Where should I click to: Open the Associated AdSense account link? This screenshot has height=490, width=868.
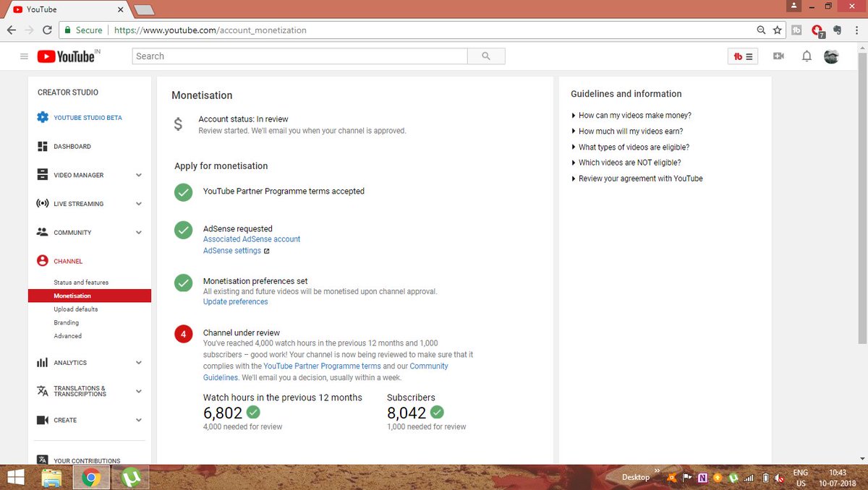coord(252,239)
